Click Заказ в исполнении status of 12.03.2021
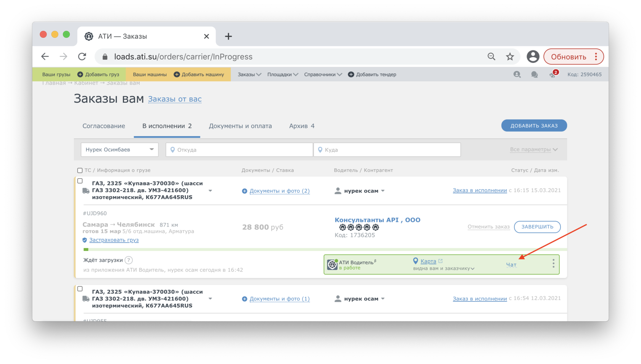This screenshot has height=364, width=641. [x=480, y=299]
